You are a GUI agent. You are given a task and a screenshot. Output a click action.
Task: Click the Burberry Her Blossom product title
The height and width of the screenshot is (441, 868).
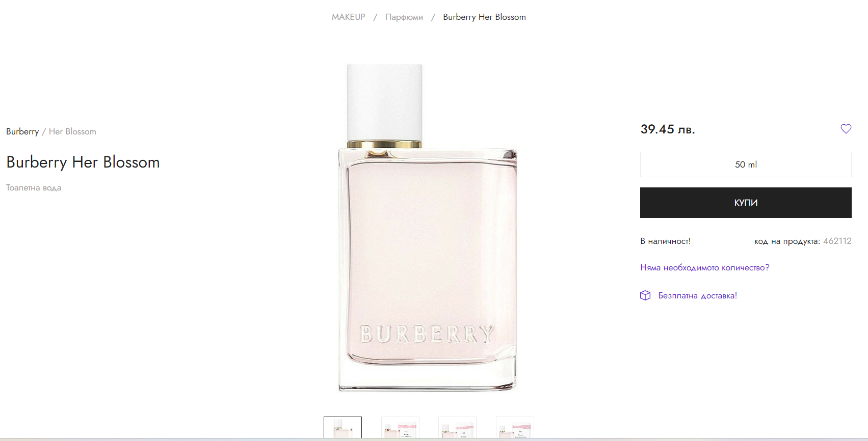click(x=83, y=162)
